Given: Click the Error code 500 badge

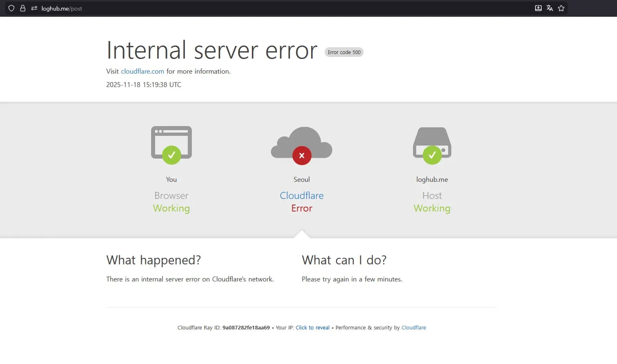Looking at the screenshot, I should [344, 52].
